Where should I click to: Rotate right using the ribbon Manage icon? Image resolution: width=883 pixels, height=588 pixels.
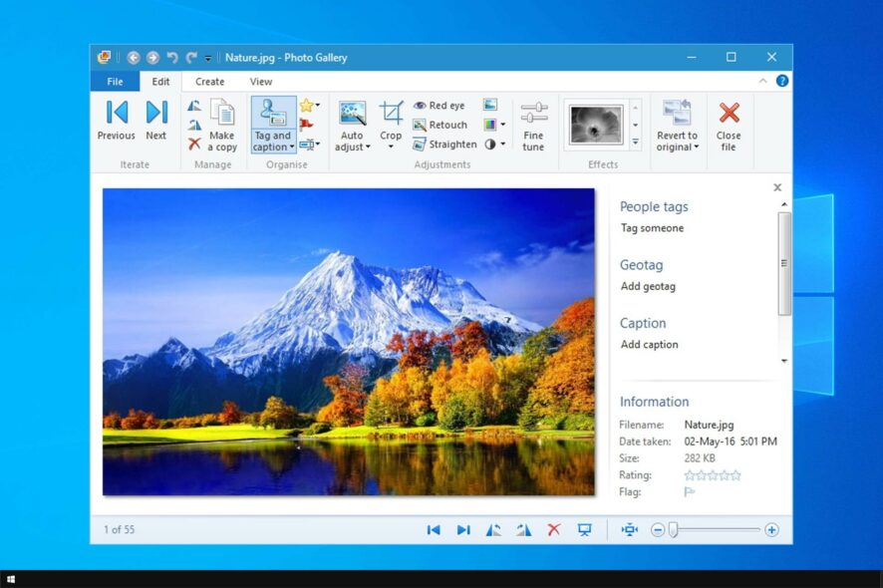coord(194,125)
